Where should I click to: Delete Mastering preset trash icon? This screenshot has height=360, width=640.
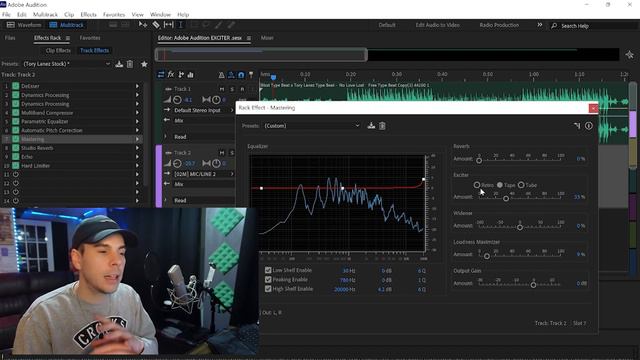point(382,126)
